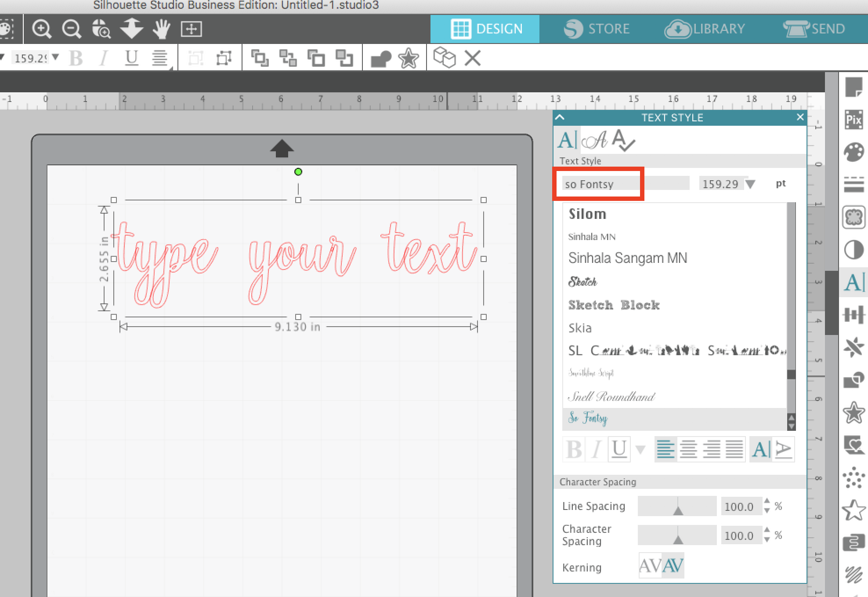The image size is (868, 597).
Task: Expand the font size 159.29 dropdown
Action: tap(750, 184)
